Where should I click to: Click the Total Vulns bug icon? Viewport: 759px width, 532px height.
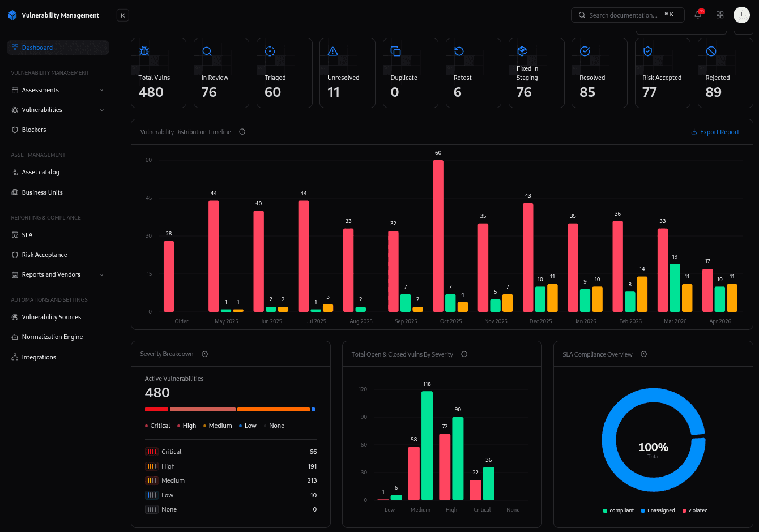pyautogui.click(x=144, y=51)
